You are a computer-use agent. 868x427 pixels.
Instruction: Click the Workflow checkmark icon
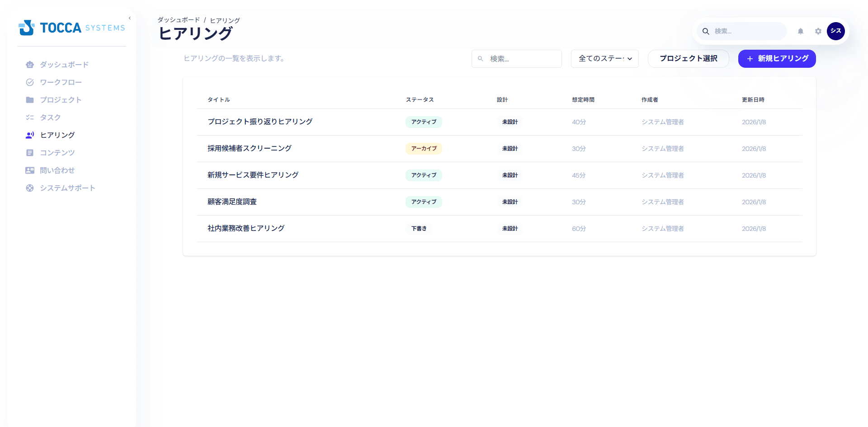pos(30,82)
